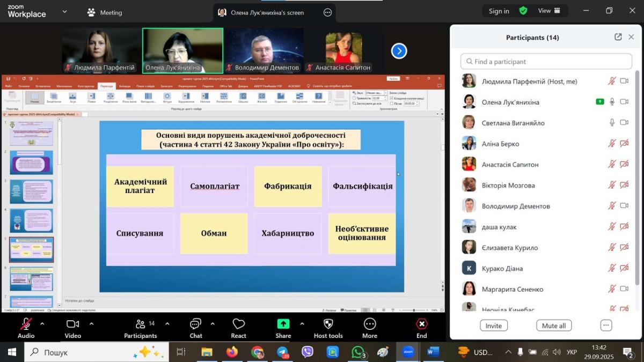Open the Переходи ribbon tab
Viewport: 644px width, 362px height.
click(106, 86)
